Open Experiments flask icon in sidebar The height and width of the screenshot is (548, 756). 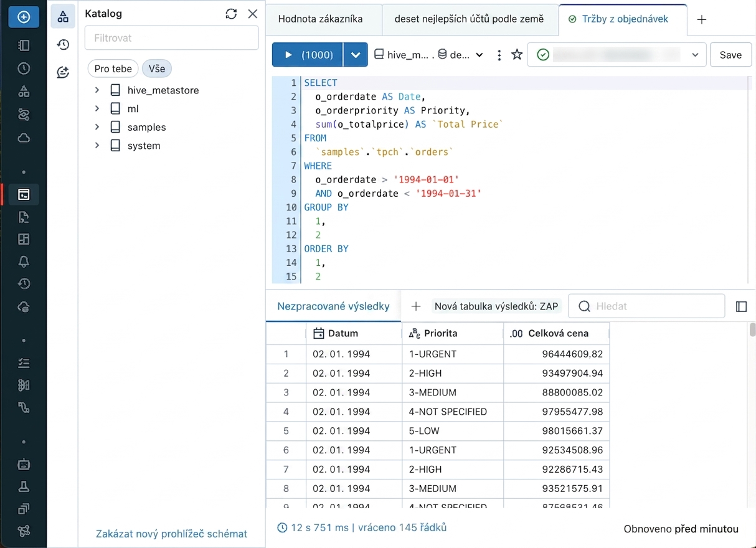[x=24, y=486]
